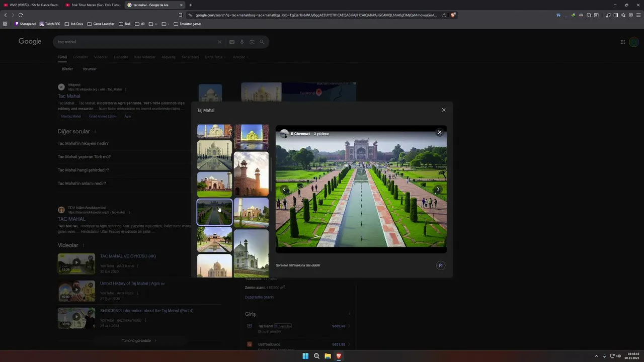Image resolution: width=644 pixels, height=362 pixels.
Task: Click Tümünü görüntüle to see all videos
Action: point(139,341)
